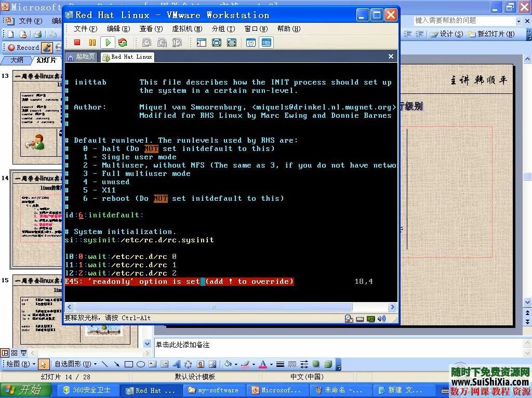Take a snapshot of the virtual machine
Viewport: 532px width, 398px height.
click(147, 43)
